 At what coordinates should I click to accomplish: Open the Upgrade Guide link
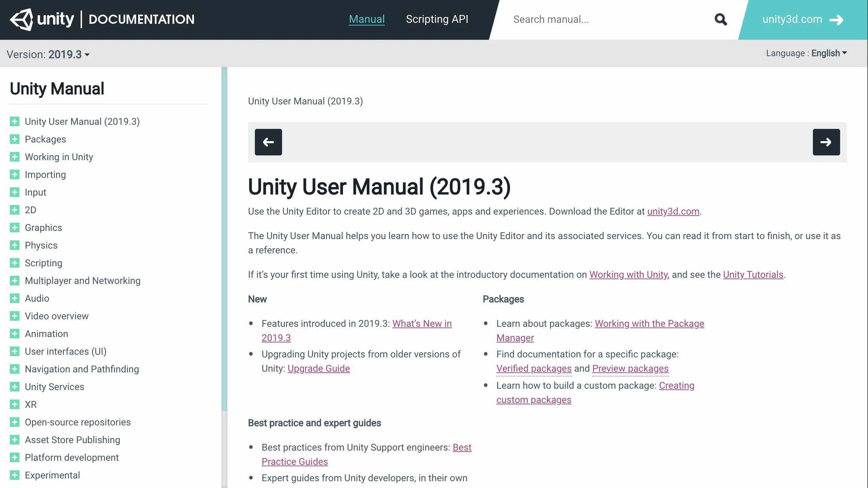(x=318, y=368)
